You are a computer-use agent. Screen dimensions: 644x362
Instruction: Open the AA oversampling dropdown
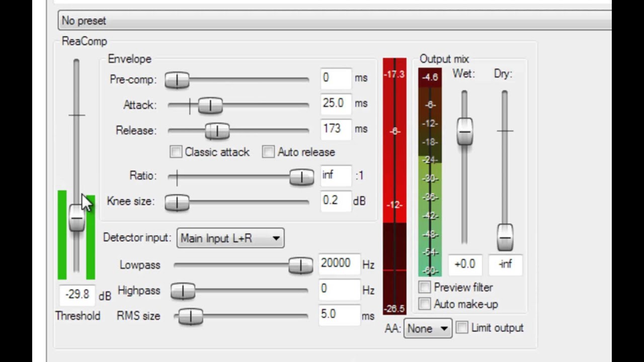click(428, 328)
